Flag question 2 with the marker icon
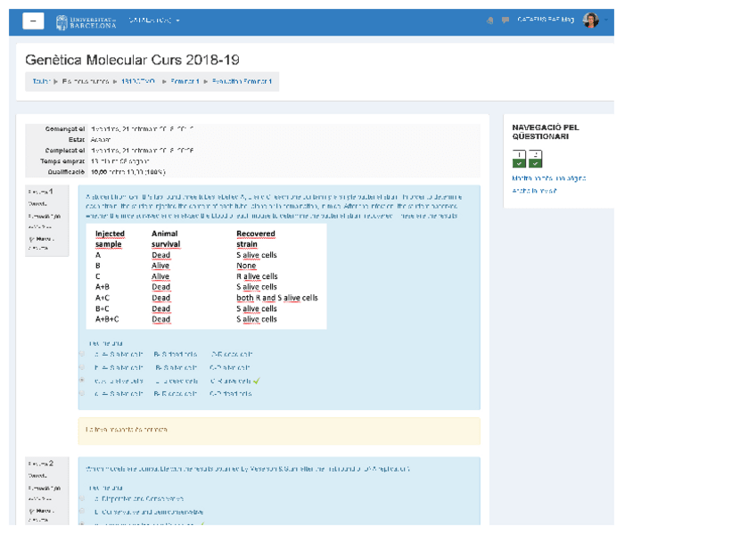Screen dimensions: 756x534 33,511
